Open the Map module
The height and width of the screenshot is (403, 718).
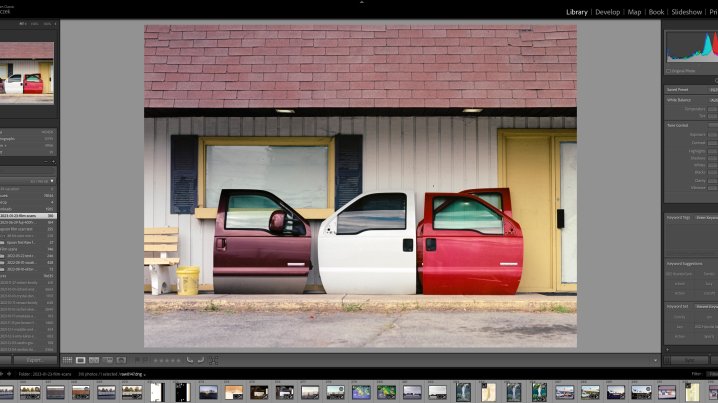(x=634, y=12)
